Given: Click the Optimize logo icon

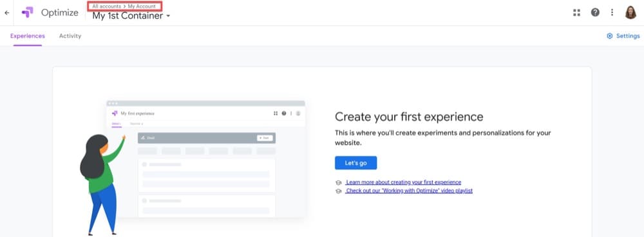Looking at the screenshot, I should pyautogui.click(x=28, y=12).
